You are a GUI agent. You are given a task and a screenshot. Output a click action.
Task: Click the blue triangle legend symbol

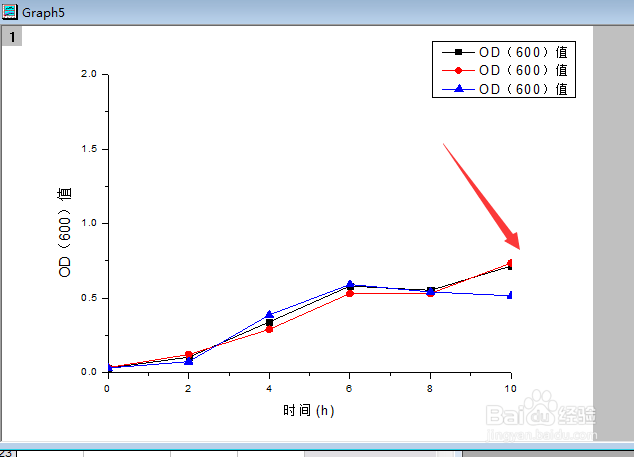pyautogui.click(x=458, y=89)
